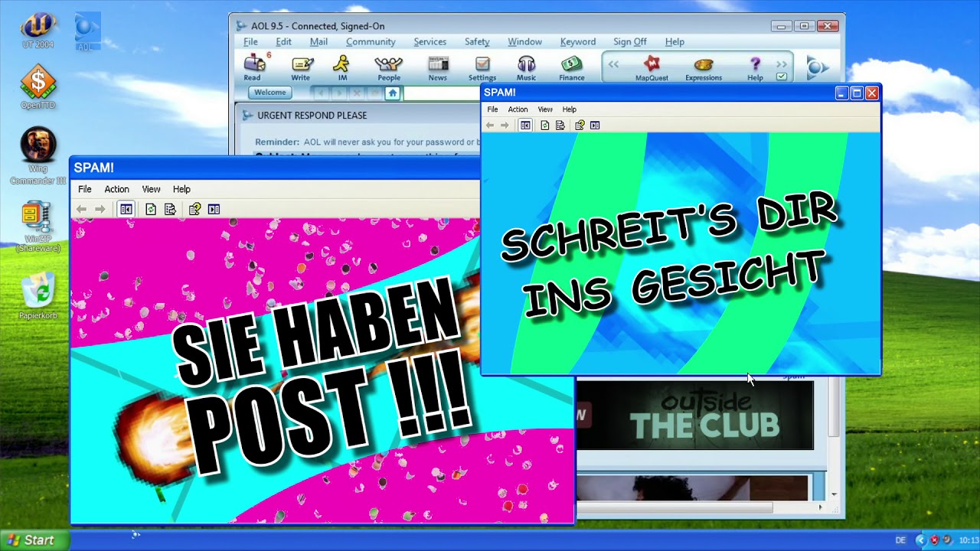Open the Read mail icon in AOL
The image size is (980, 551).
(x=253, y=67)
